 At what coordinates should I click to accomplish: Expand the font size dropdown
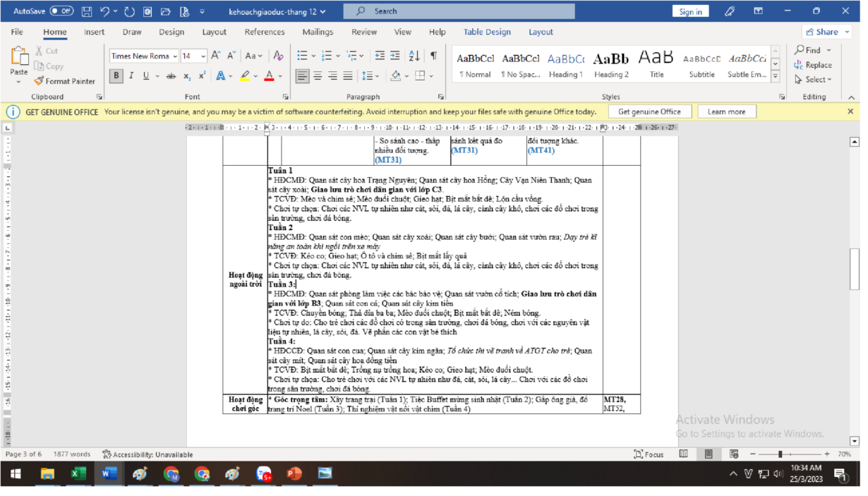point(203,56)
